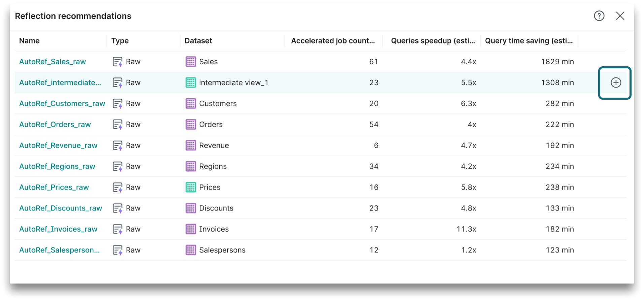The image size is (644, 301).
Task: Open the AutoRef_Sales_raw link
Action: point(53,62)
